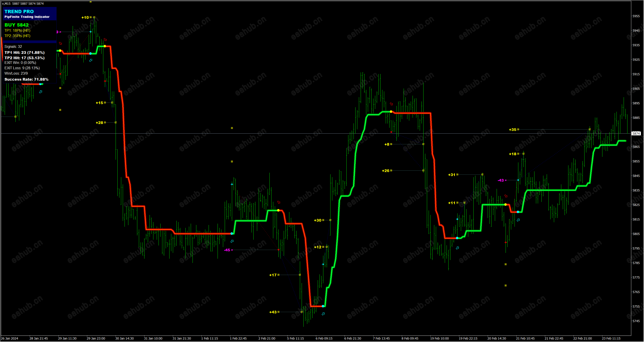Click the 6 Feb 09:15 time axis label
Viewport: 644px width, 342px height.
tap(324, 338)
